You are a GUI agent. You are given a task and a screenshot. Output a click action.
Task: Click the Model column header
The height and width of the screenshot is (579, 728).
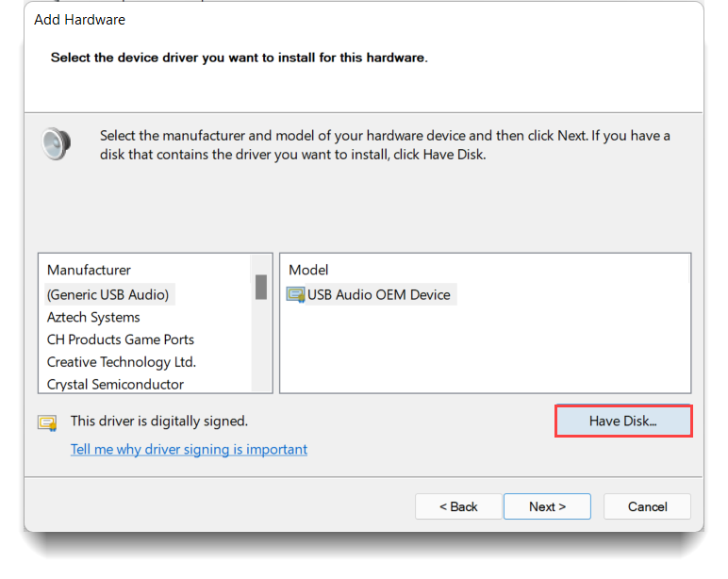308,270
